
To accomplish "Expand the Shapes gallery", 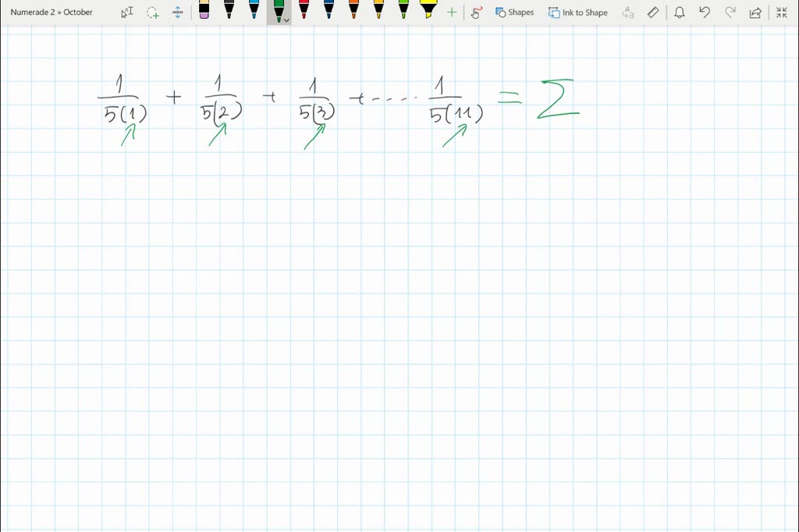I will [514, 12].
